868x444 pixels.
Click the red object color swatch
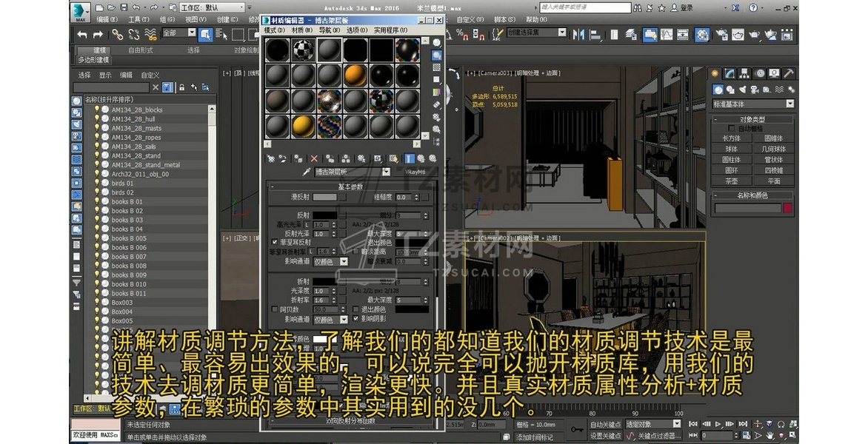tap(787, 209)
